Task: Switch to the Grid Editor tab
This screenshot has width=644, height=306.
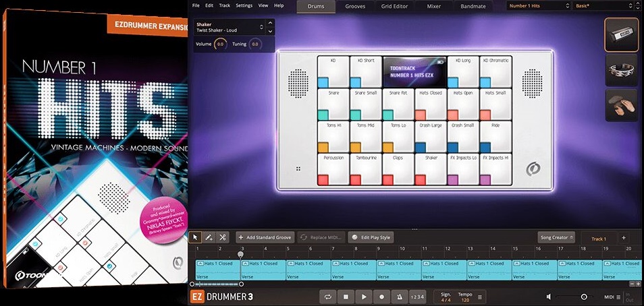Action: (393, 6)
